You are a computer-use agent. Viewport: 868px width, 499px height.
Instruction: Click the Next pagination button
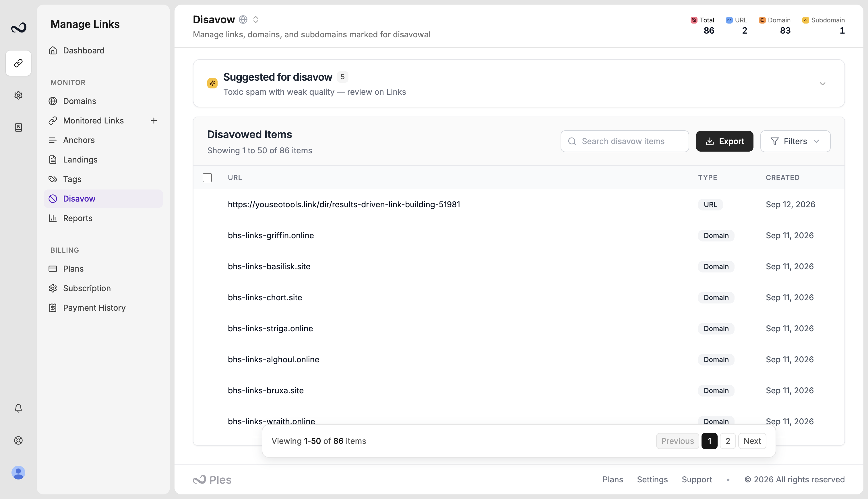752,441
